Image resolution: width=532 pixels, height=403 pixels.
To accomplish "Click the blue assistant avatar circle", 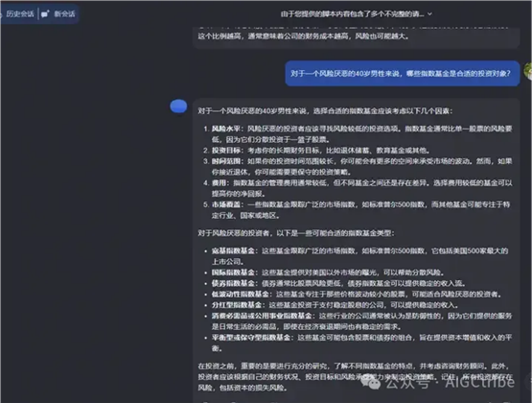I will tap(178, 107).
